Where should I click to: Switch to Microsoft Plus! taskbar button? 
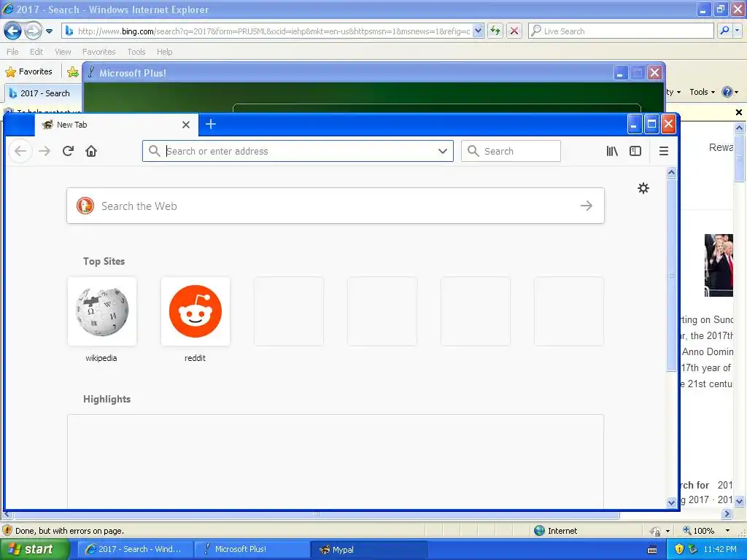[252, 549]
